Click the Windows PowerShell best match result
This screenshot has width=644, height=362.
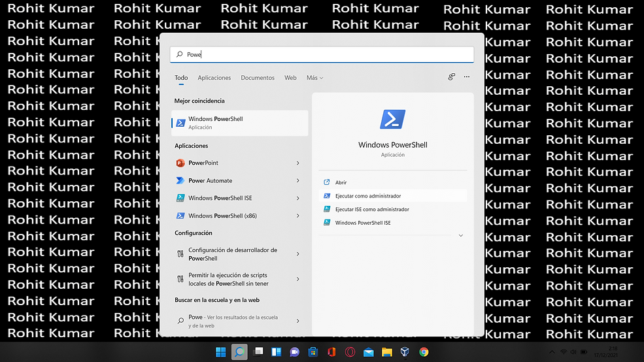point(239,123)
